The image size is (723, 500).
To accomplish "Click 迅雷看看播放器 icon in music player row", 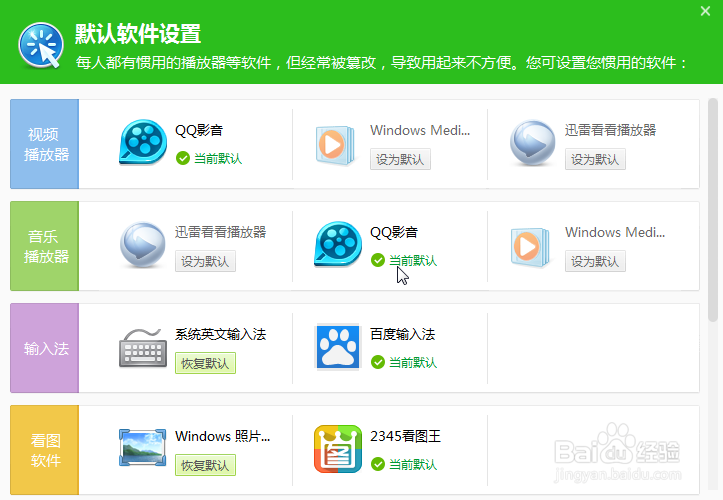I will pyautogui.click(x=142, y=245).
